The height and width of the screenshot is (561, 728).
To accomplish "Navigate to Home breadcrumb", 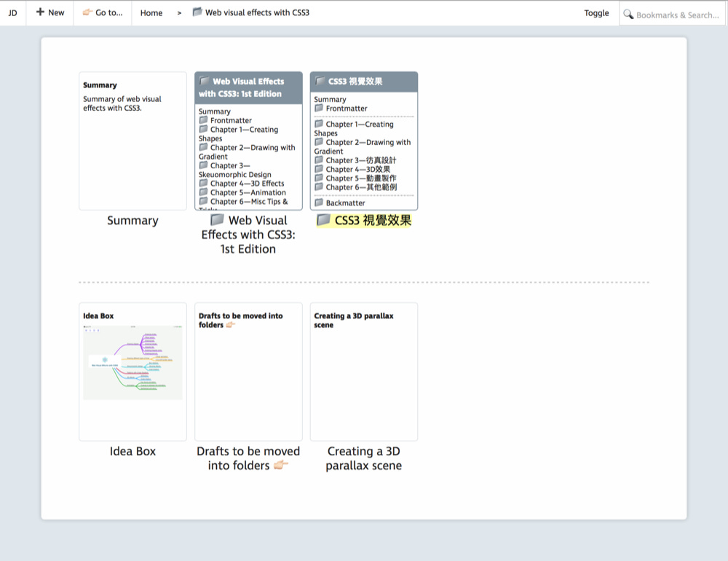I will [151, 12].
